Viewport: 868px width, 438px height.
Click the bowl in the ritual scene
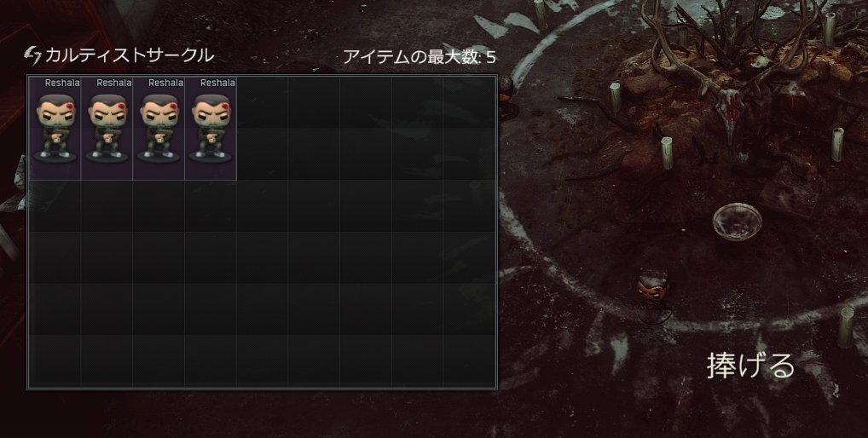(x=737, y=222)
